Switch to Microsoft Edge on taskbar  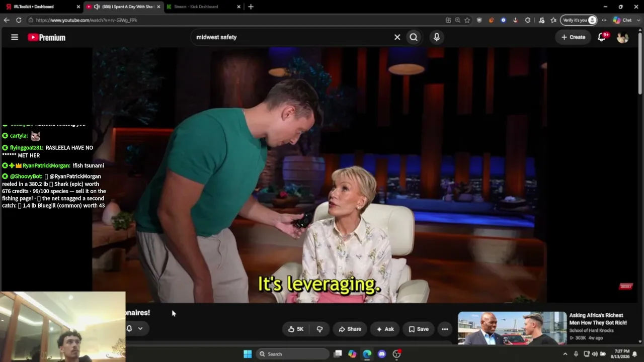coord(367,354)
